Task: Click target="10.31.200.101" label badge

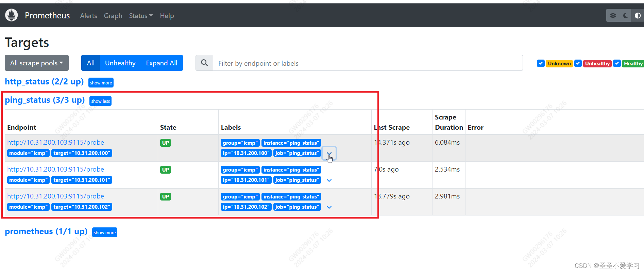Action: tap(82, 180)
